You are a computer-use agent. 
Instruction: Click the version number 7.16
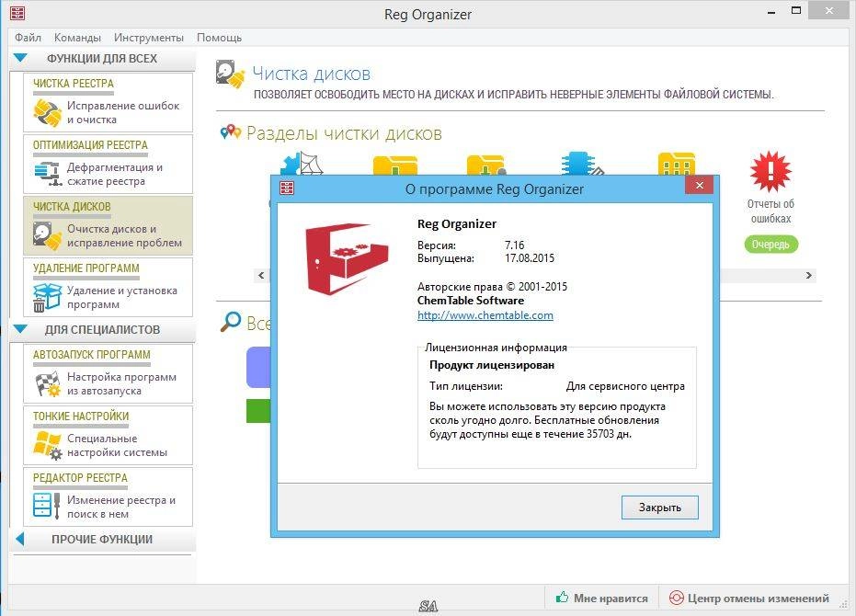pyautogui.click(x=514, y=245)
